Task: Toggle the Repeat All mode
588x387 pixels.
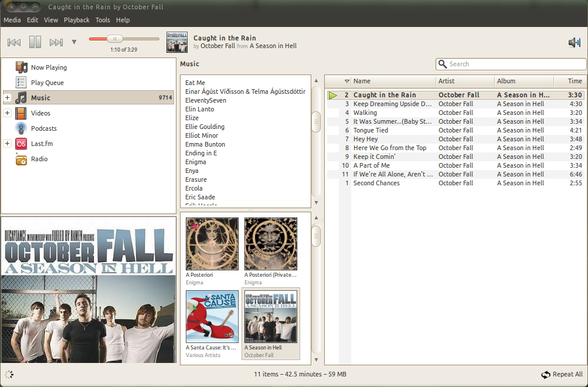Action: pos(562,374)
